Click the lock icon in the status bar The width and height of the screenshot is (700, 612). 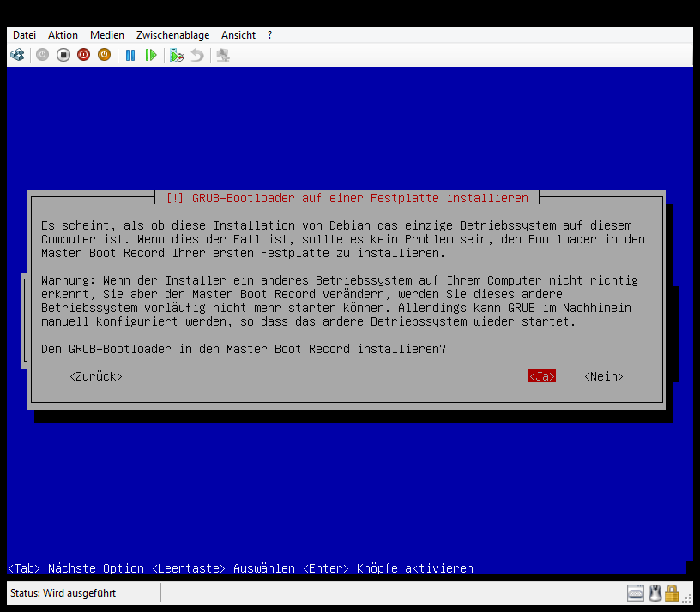point(672,593)
